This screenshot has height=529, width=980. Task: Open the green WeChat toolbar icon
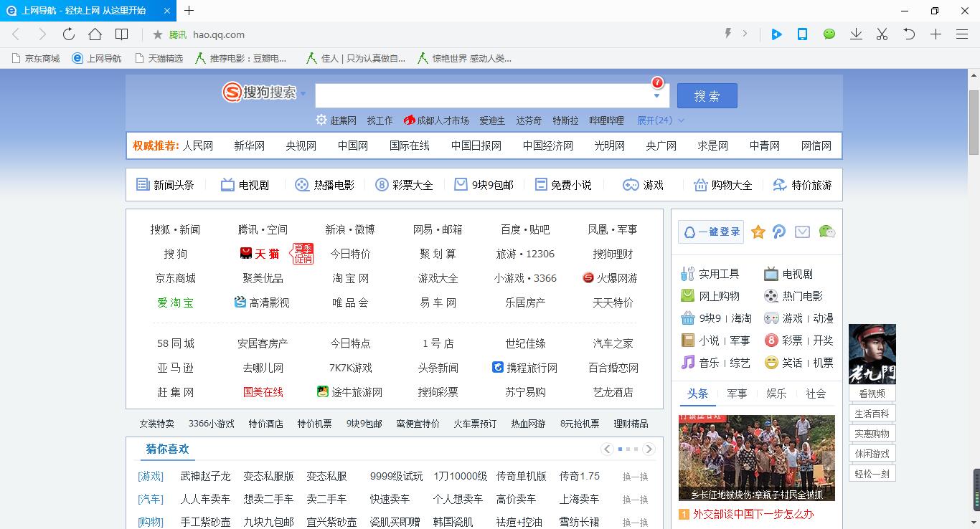[829, 34]
